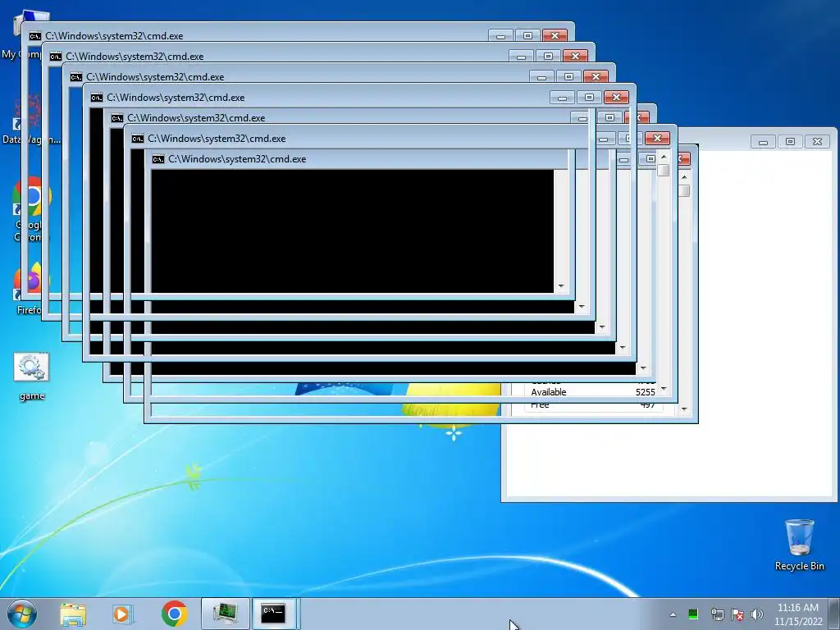Open system menu icon of fourth-highest cmd.exe window
Image resolution: width=840 pixels, height=630 pixels.
click(97, 98)
